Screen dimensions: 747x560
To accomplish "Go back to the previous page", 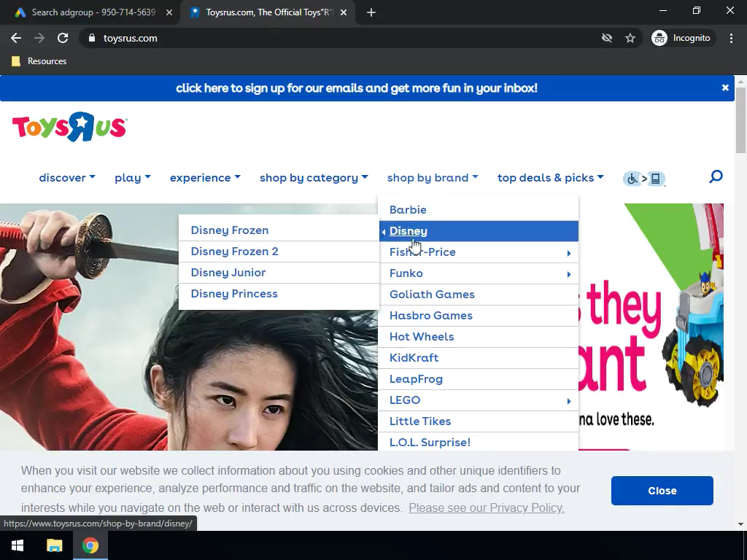I will 16,38.
